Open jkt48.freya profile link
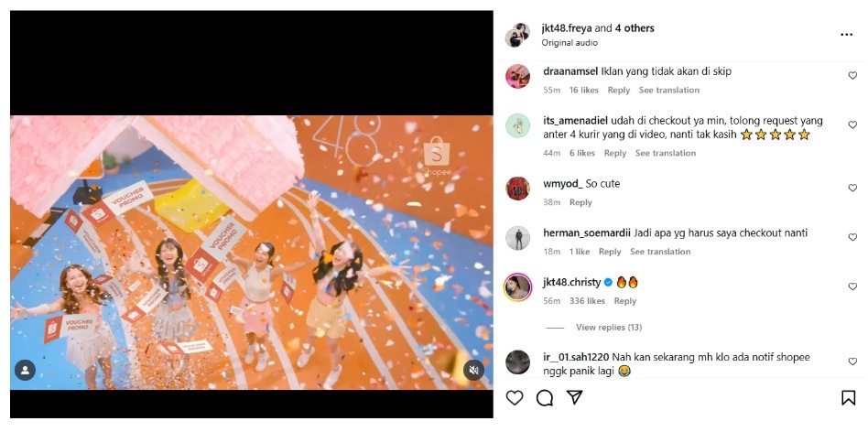This screenshot has height=432, width=868. point(567,28)
